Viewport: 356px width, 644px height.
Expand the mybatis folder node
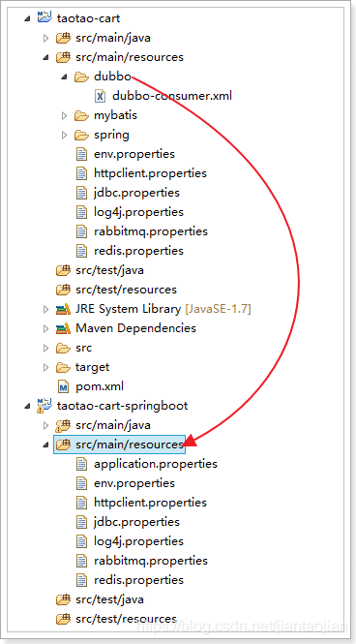[65, 115]
